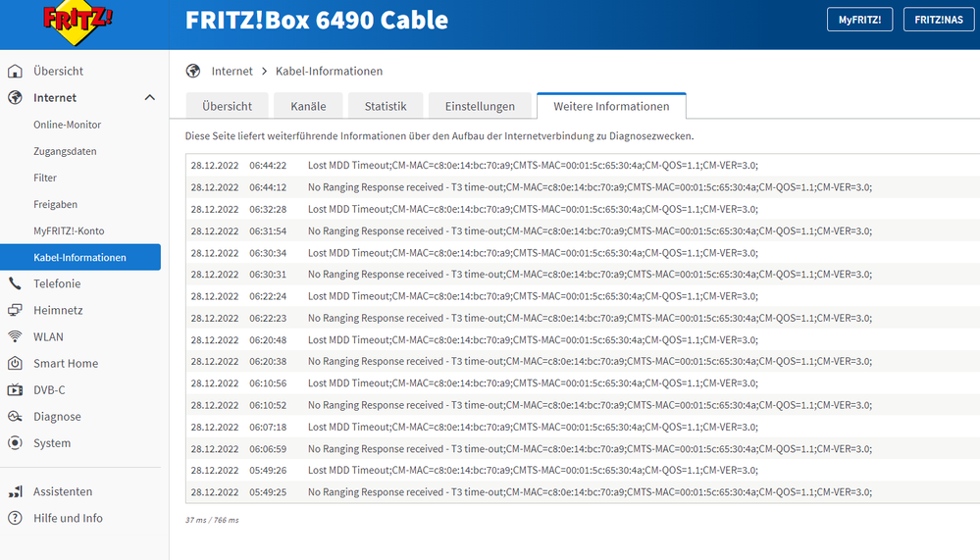The image size is (980, 560).
Task: Select the 06:07:18 Lost MDD Timeout entry
Action: [x=583, y=427]
